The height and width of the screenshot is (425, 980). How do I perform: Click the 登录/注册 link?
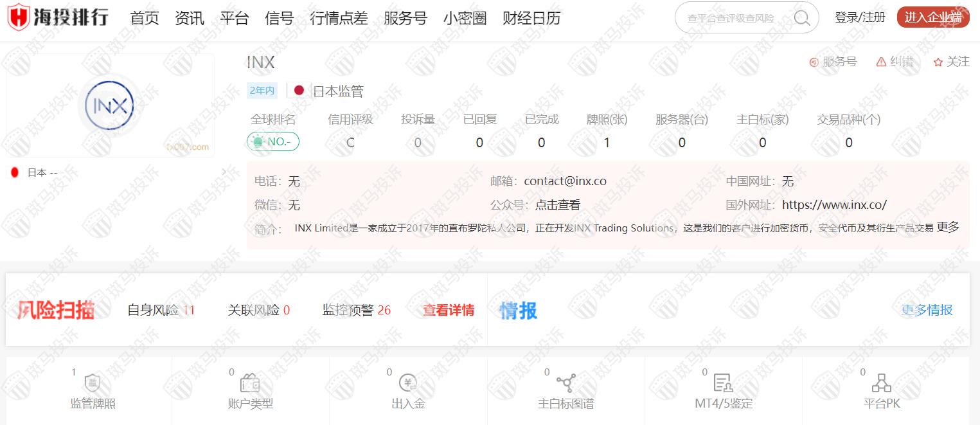point(860,18)
